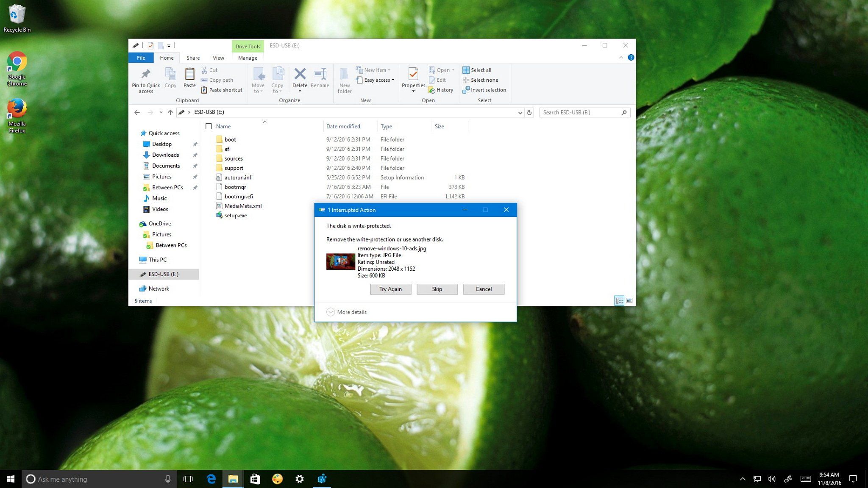The height and width of the screenshot is (488, 868).
Task: Open the Store icon on taskbar
Action: [255, 479]
